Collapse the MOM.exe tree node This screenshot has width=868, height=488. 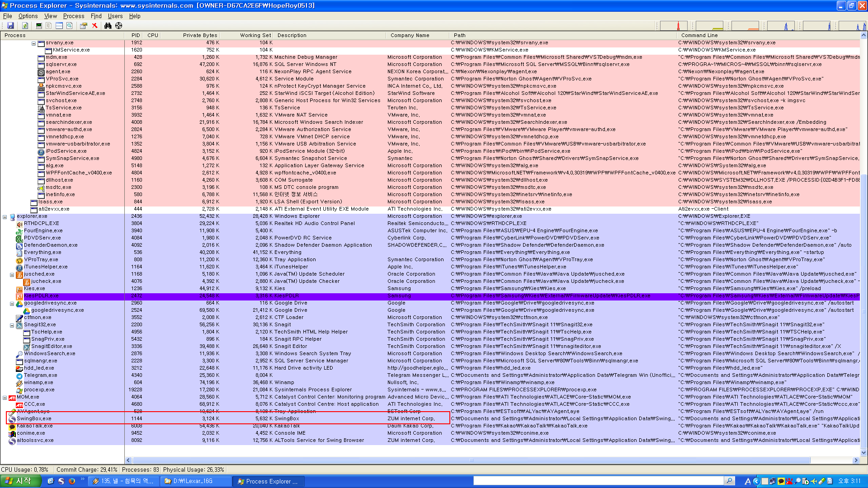point(5,398)
